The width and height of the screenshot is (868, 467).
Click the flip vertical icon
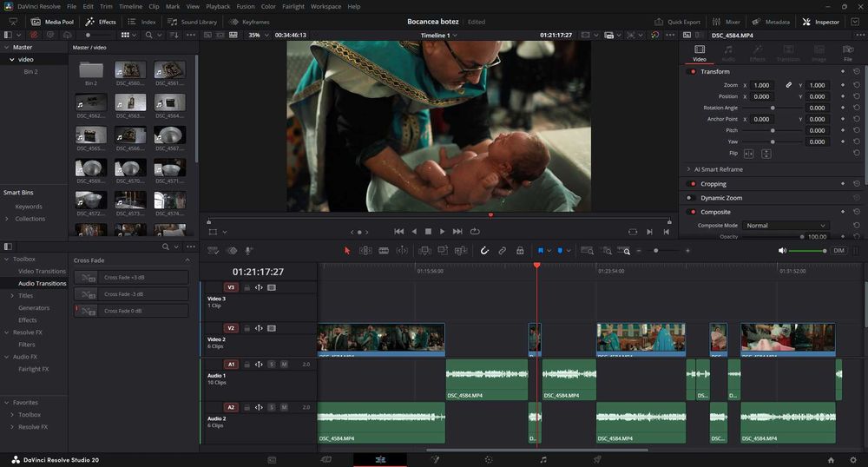[766, 154]
